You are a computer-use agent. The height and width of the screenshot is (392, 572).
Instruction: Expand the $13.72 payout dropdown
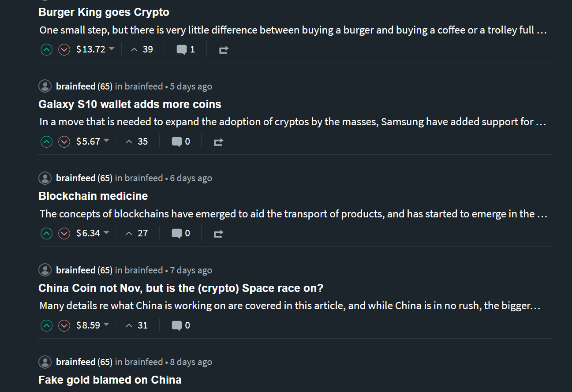point(112,49)
